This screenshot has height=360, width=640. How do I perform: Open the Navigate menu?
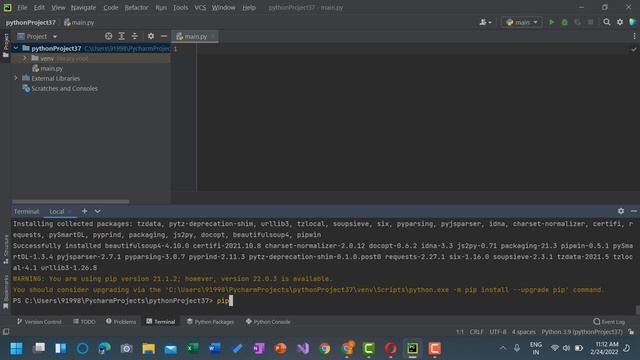click(x=83, y=7)
